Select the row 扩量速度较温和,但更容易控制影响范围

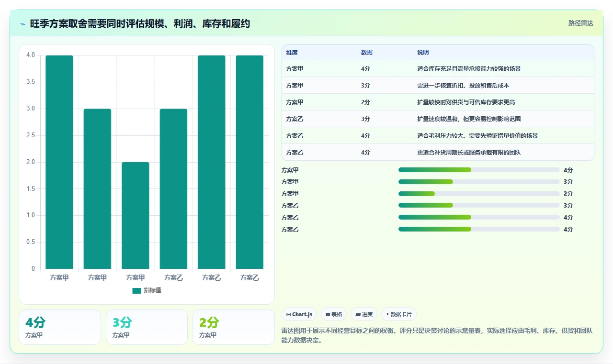pyautogui.click(x=438, y=119)
